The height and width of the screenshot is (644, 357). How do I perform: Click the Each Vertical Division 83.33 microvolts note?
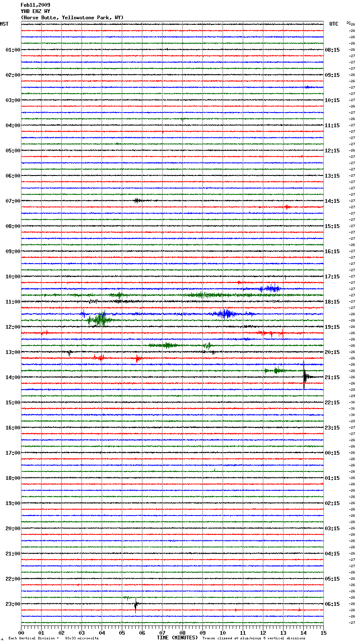coord(53,638)
